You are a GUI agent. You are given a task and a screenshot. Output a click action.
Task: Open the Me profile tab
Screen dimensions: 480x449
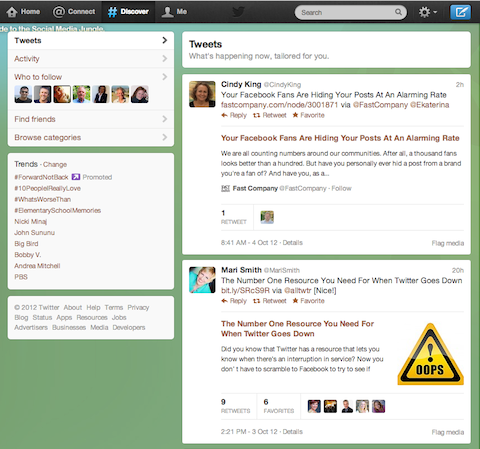pyautogui.click(x=174, y=12)
